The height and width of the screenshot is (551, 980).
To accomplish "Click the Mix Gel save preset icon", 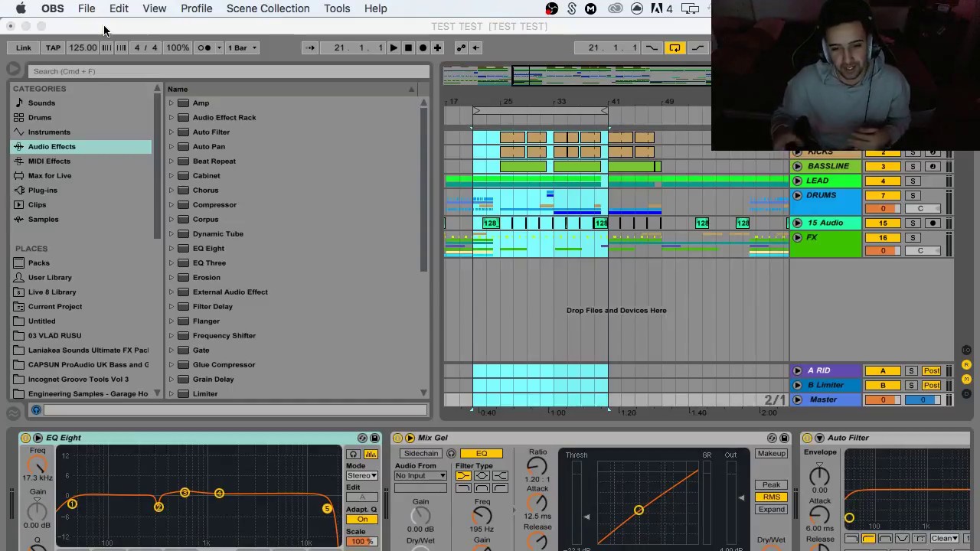I will point(784,438).
